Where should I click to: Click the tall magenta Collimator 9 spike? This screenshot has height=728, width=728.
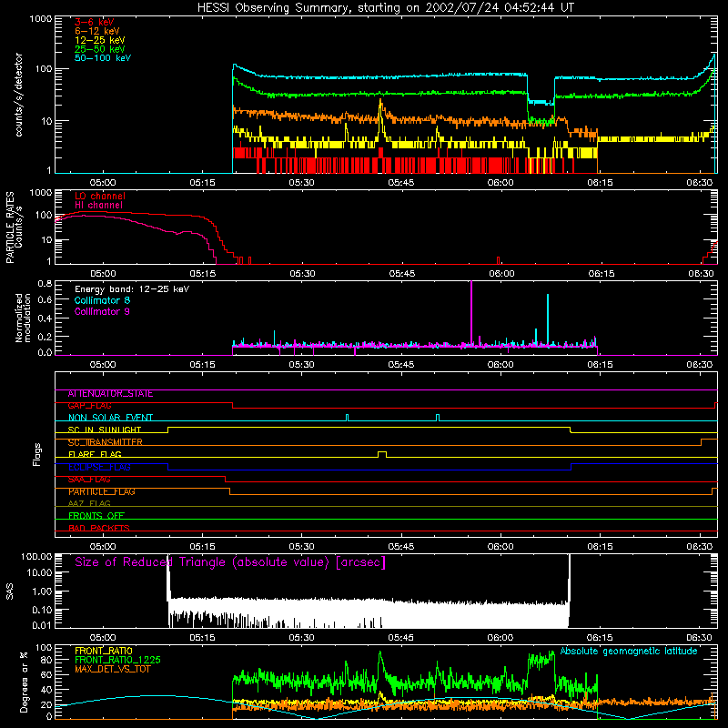(x=471, y=313)
